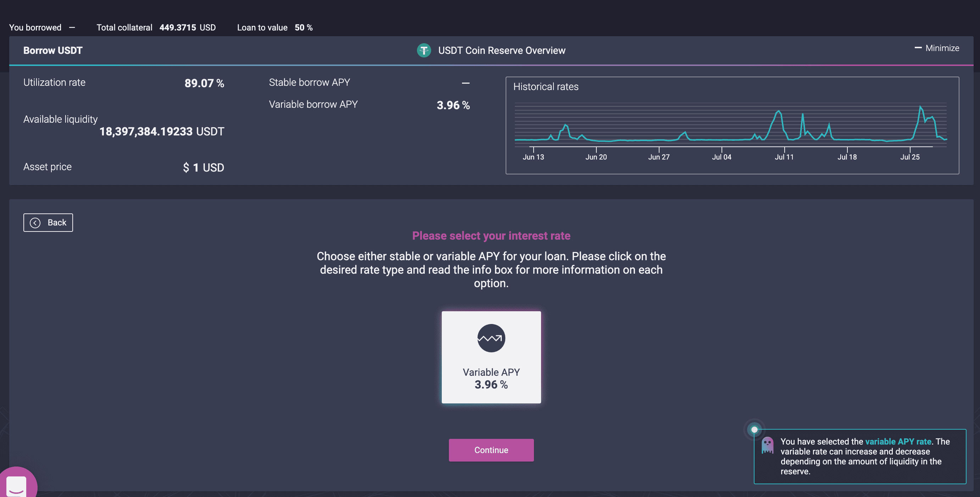The width and height of the screenshot is (980, 497).
Task: Select the Variable APY 3.96% card
Action: 491,357
